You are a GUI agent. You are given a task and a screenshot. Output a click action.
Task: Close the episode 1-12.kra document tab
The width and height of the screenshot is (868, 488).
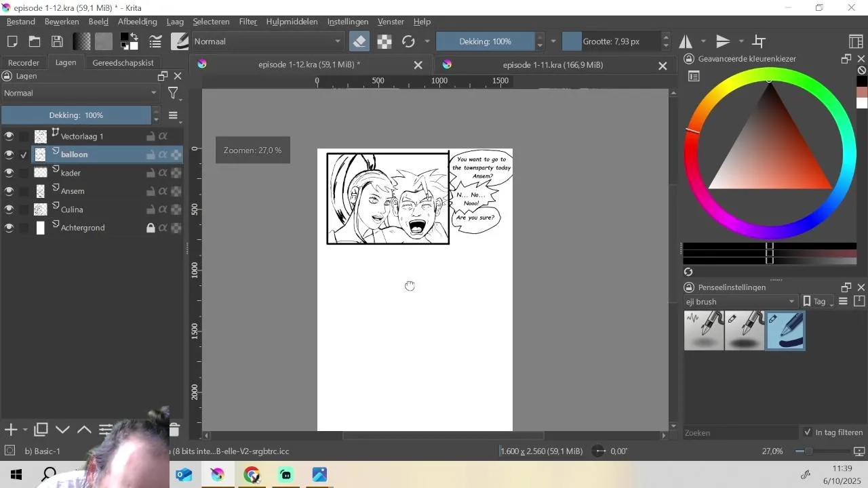(418, 65)
